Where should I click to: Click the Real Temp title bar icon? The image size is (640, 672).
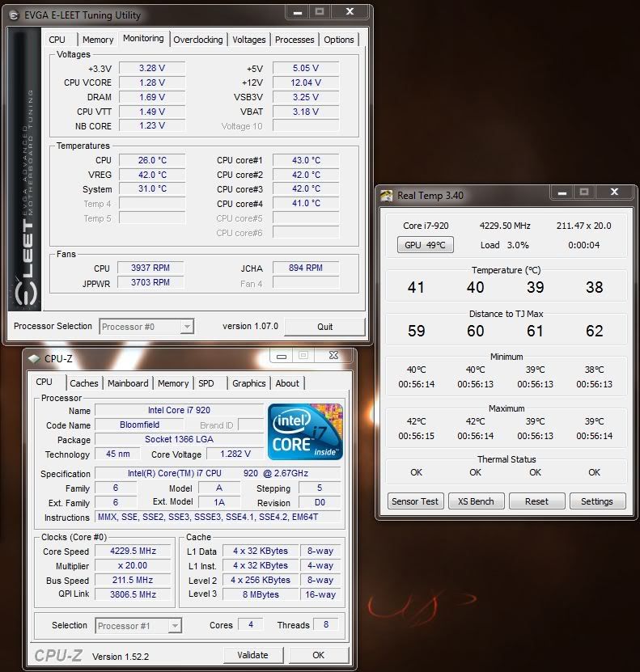pyautogui.click(x=386, y=196)
